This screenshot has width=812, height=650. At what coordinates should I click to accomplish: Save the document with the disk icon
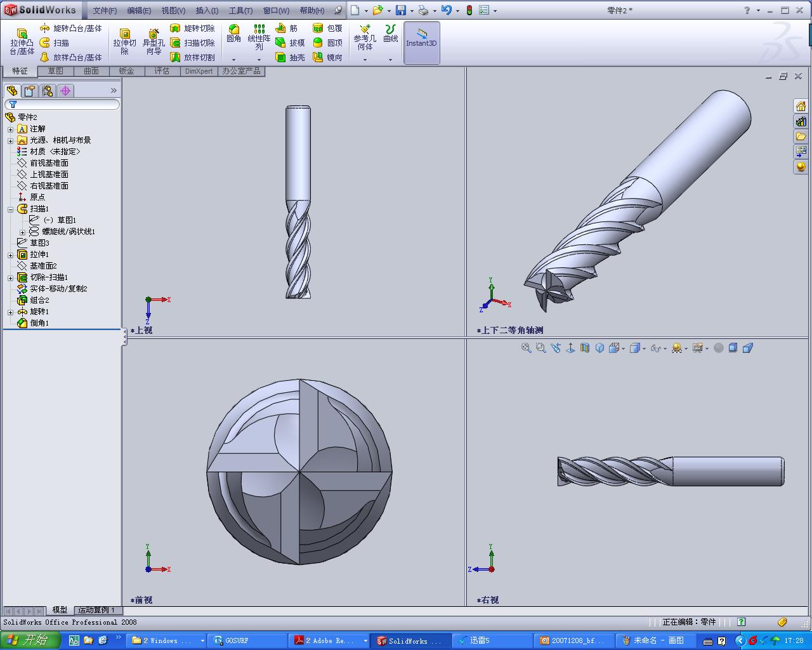[x=401, y=10]
